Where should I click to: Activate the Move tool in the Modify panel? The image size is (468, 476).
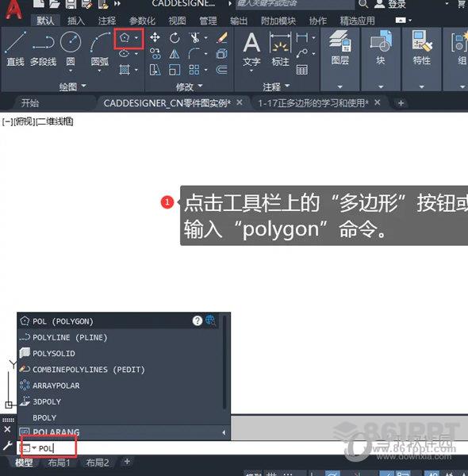pos(155,37)
